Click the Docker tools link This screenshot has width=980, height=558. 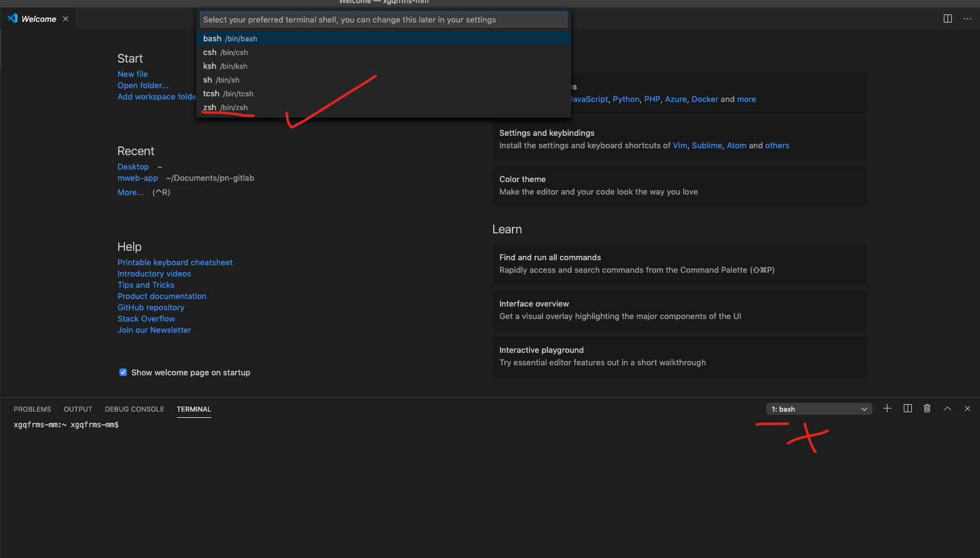705,99
